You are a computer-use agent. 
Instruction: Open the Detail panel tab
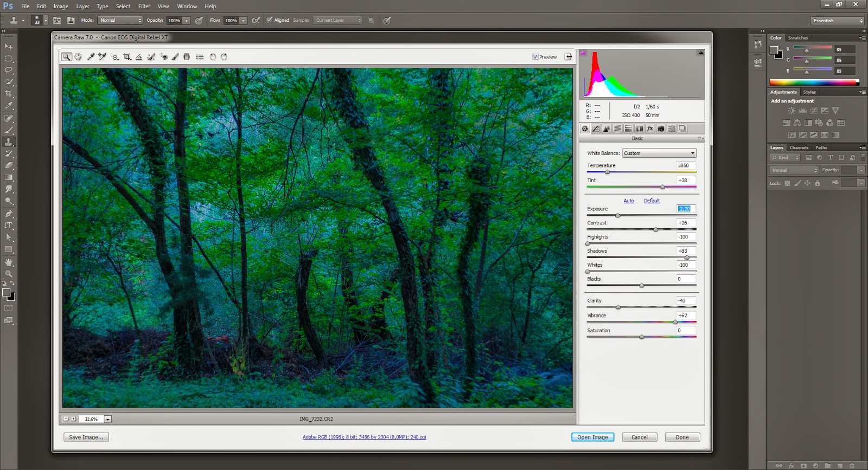click(607, 128)
